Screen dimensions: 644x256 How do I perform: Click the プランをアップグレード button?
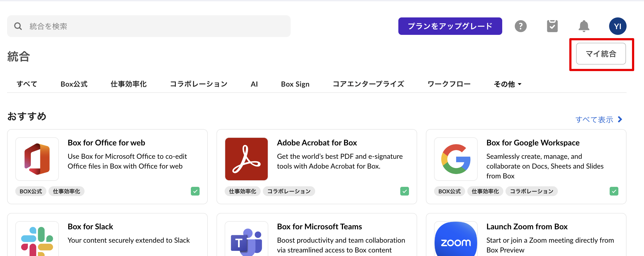[450, 26]
